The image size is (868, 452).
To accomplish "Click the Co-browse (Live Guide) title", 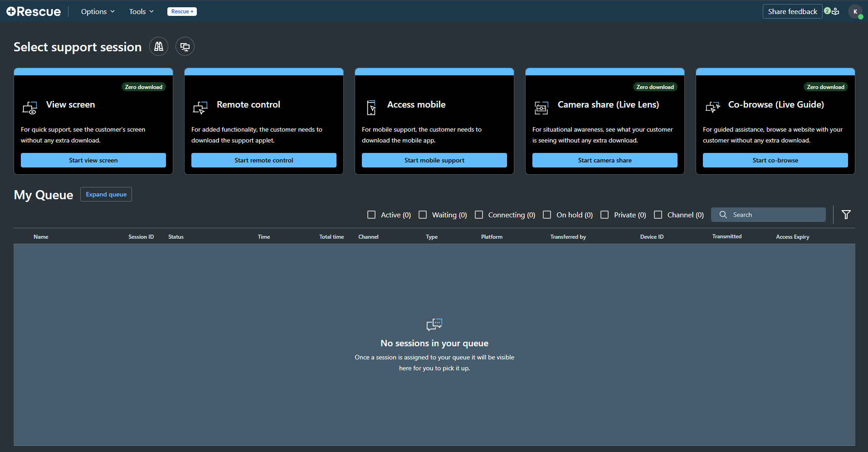I will 776,104.
